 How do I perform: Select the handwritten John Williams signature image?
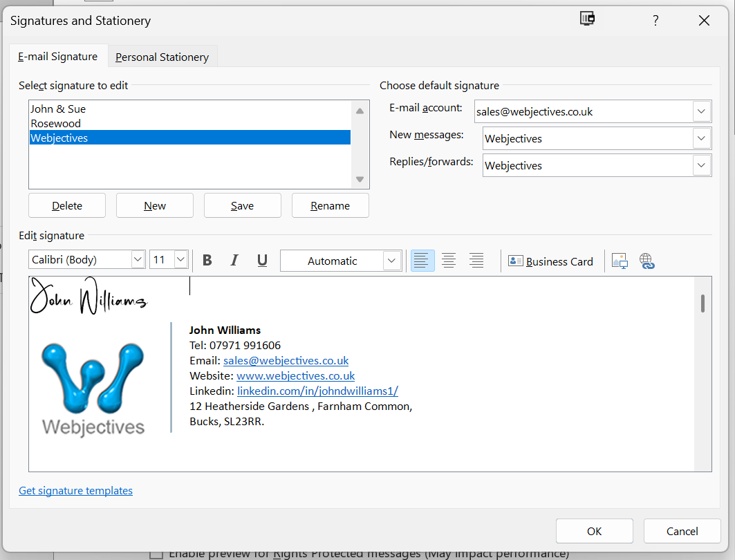89,296
